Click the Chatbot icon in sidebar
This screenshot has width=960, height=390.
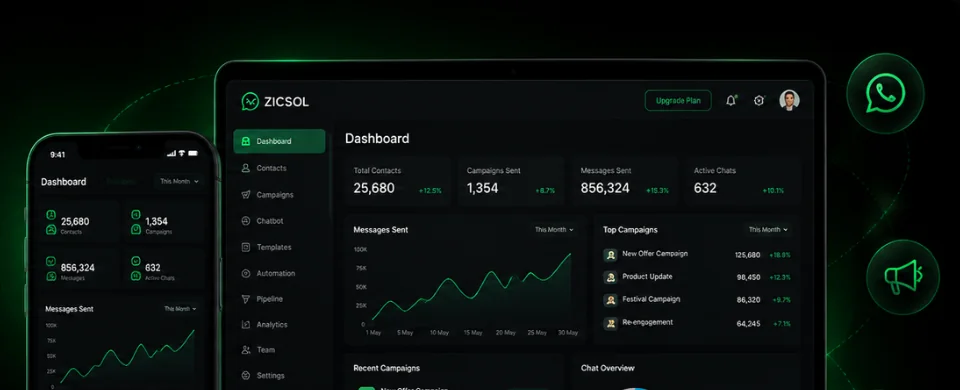pyautogui.click(x=246, y=221)
